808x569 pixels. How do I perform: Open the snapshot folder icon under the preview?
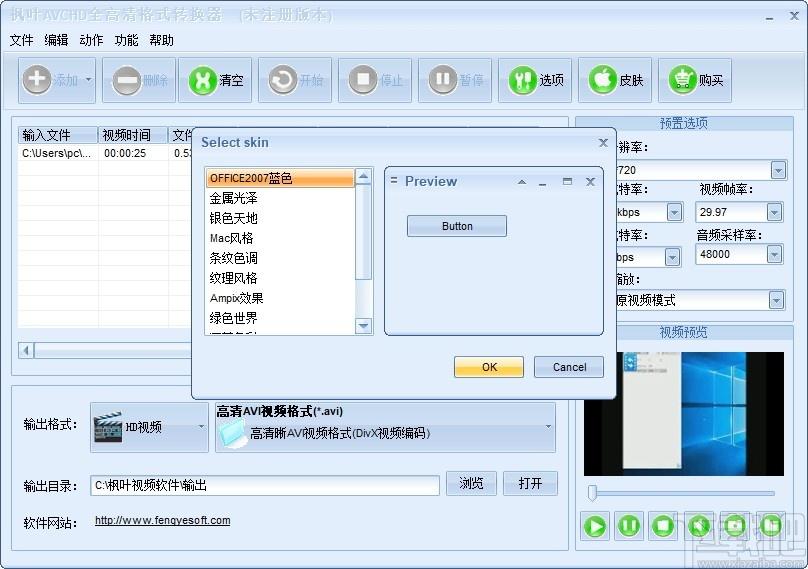(770, 526)
